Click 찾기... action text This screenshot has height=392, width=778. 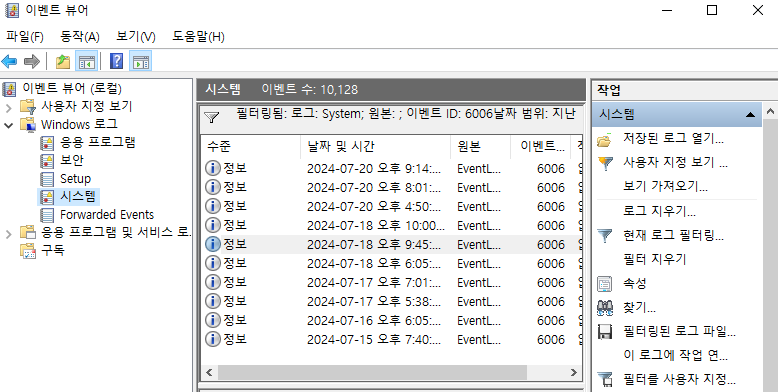click(639, 308)
